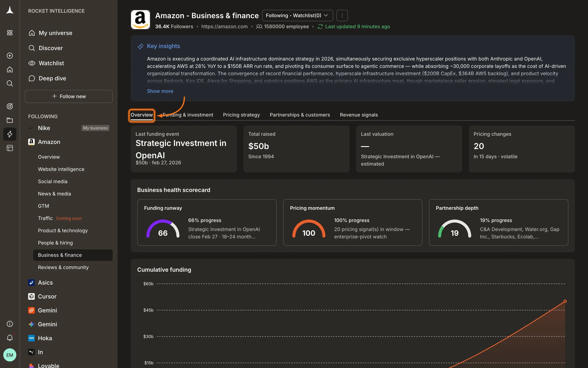Click the Pricing changes 20 card
588x368 pixels.
click(522, 149)
